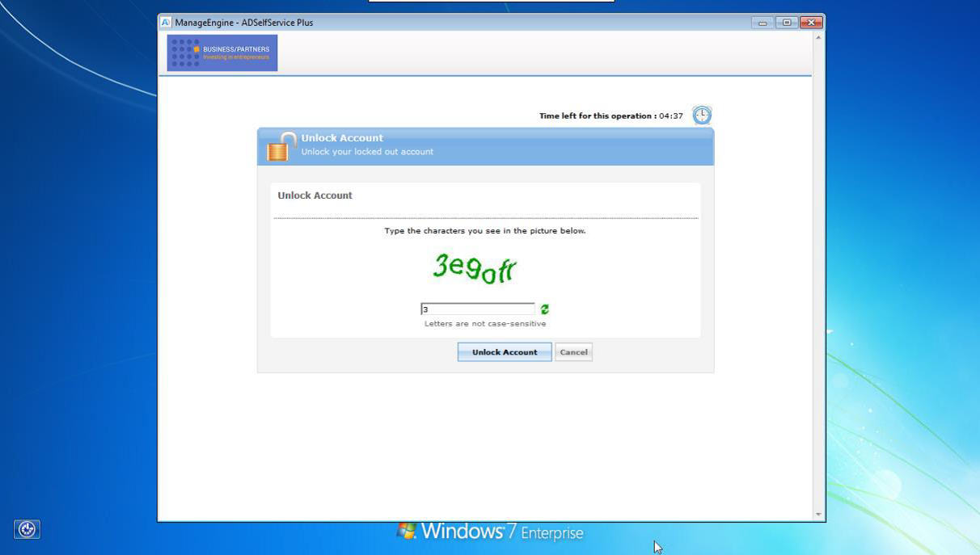Click 'Letters are not case-sensitive' text

(485, 323)
